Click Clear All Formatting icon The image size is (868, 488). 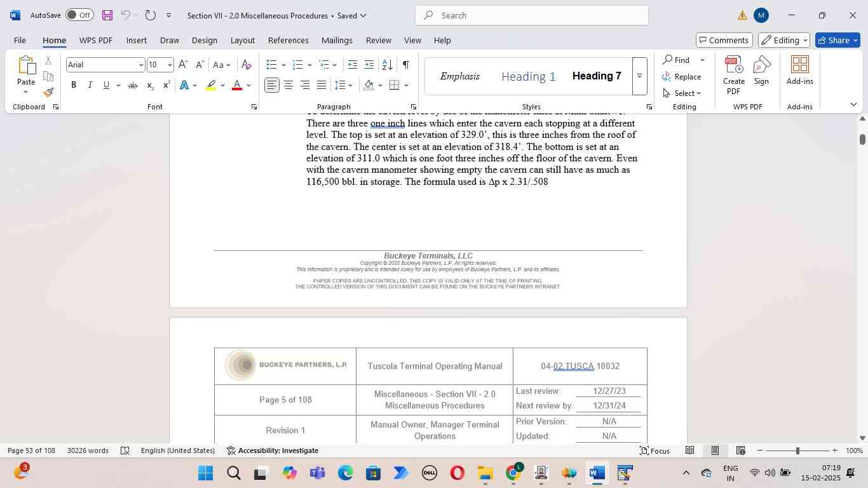247,65
